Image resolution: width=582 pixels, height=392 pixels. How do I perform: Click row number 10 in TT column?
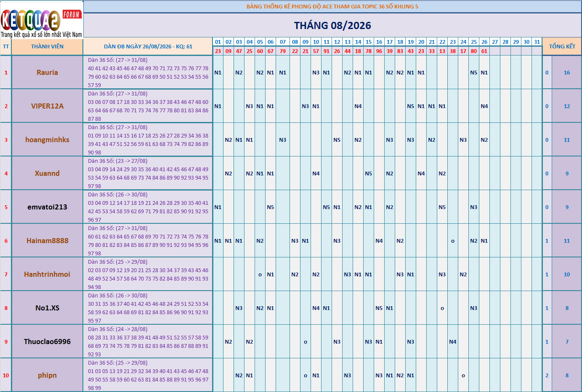(x=6, y=376)
